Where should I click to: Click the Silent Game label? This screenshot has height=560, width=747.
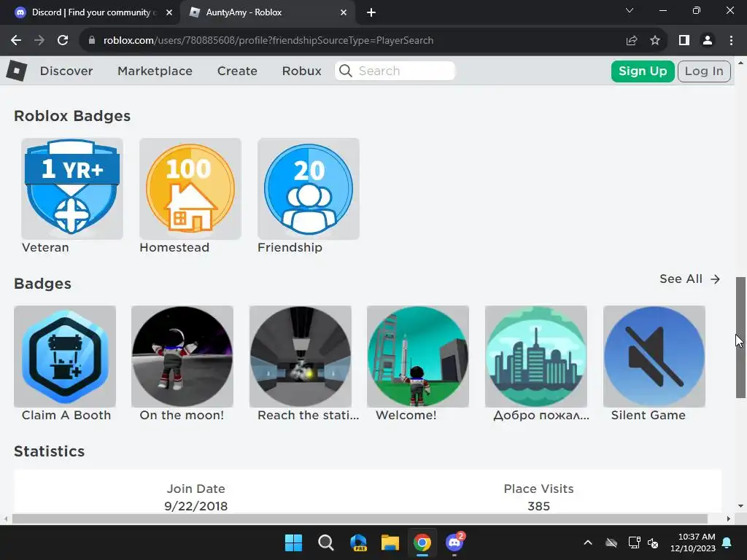point(649,415)
